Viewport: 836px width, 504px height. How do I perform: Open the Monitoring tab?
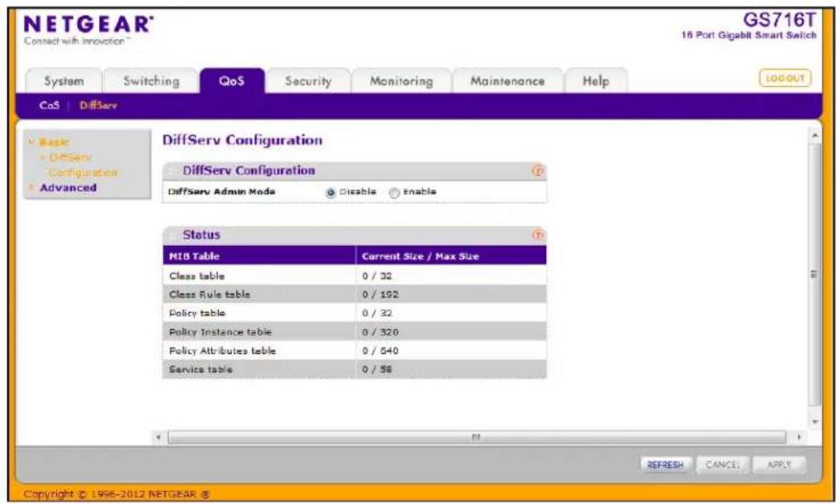[x=402, y=81]
